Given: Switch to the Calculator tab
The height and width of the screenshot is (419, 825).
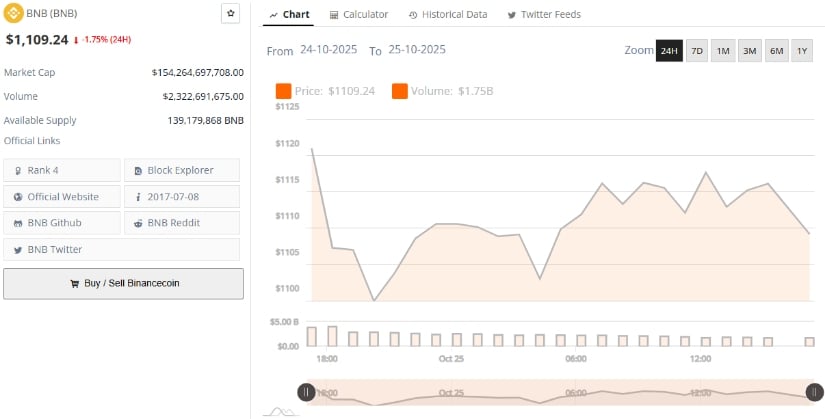Looking at the screenshot, I should [x=359, y=15].
